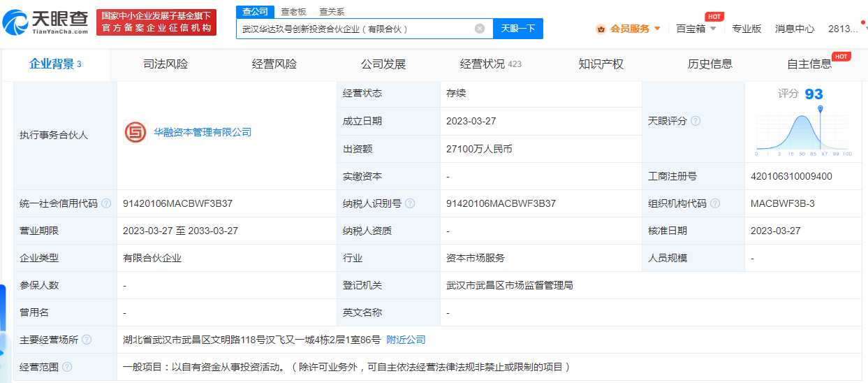The width and height of the screenshot is (868, 383).
Task: Click the 27100万人民币 capital value
Action: click(479, 149)
